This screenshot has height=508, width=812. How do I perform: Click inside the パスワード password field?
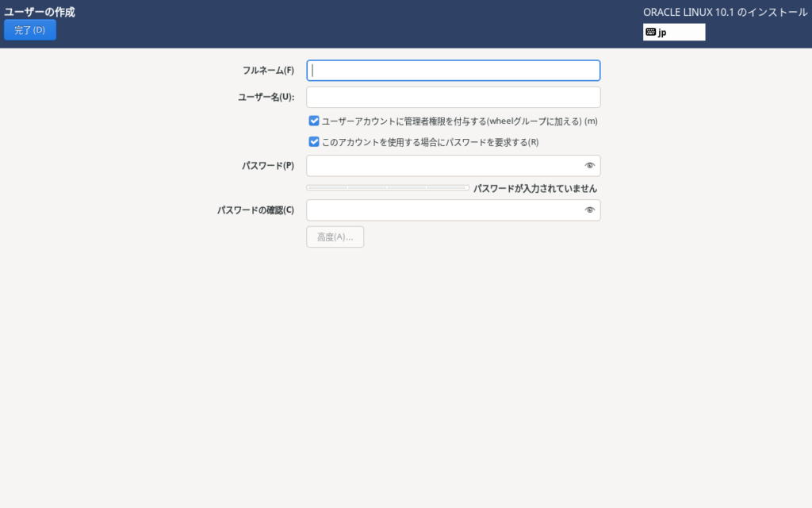point(444,166)
